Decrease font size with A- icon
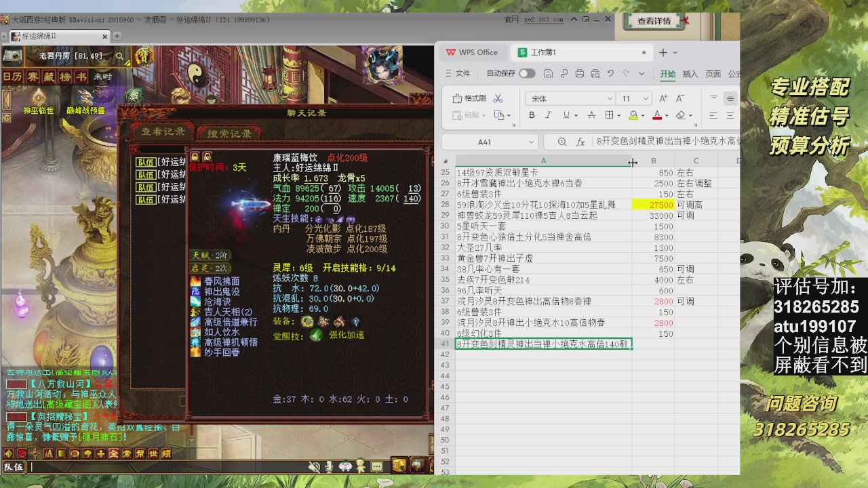 click(680, 98)
